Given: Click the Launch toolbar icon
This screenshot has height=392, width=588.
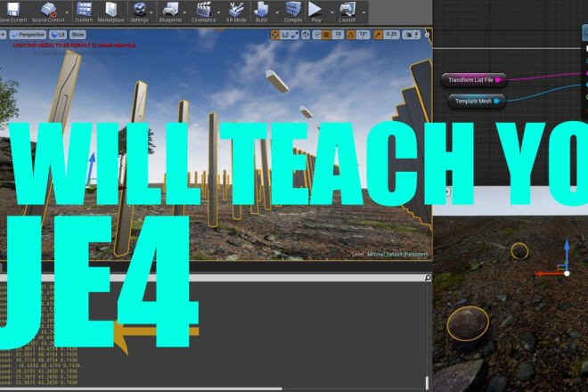Looking at the screenshot, I should (347, 10).
